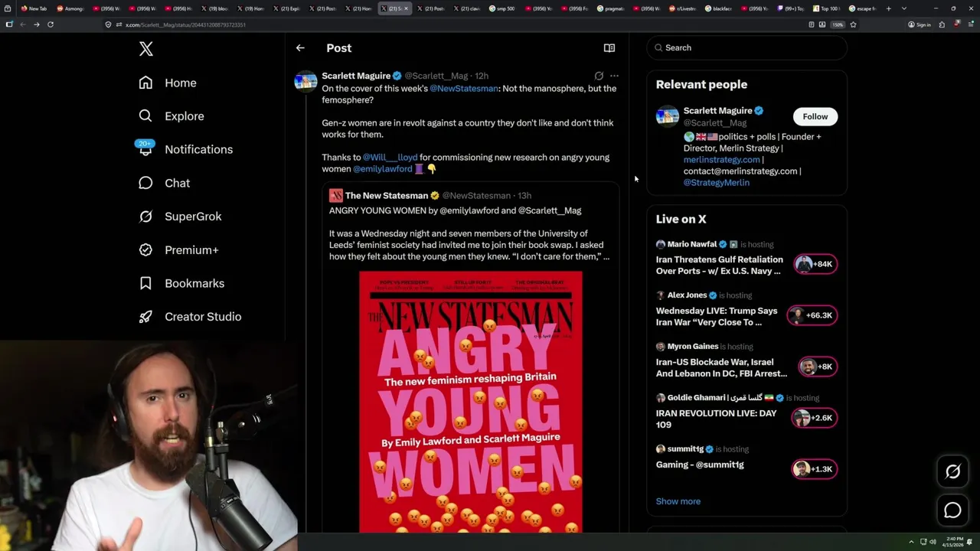
Task: Click the taskbar volume icon
Action: click(933, 543)
